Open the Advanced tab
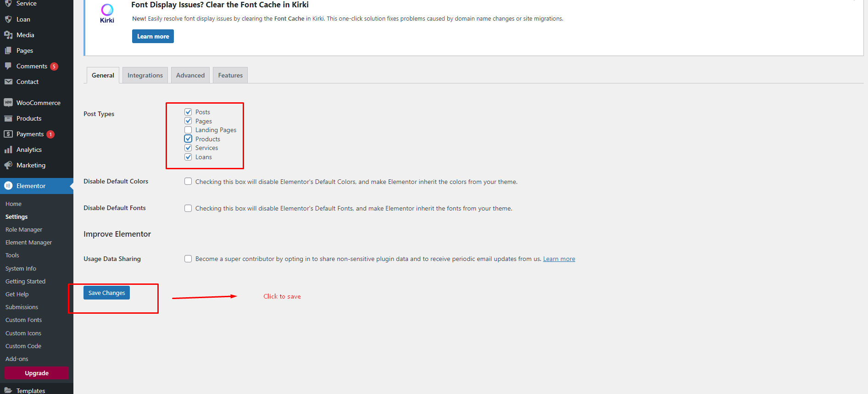 [190, 75]
